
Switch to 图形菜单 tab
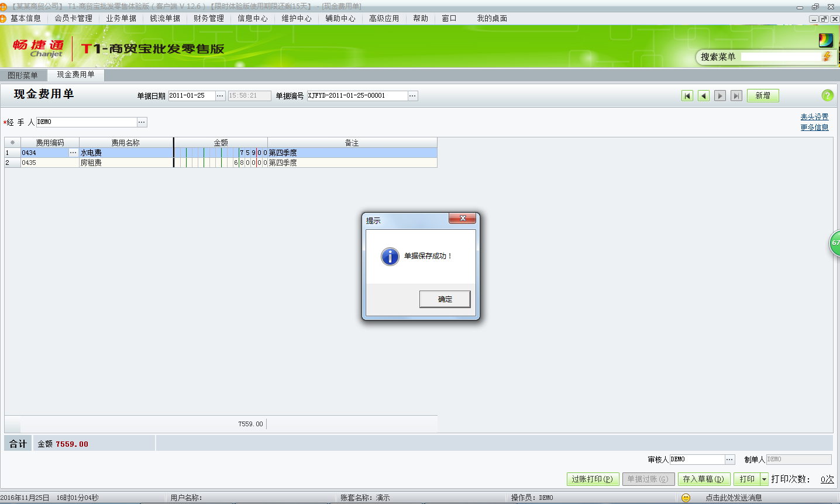[x=23, y=75]
